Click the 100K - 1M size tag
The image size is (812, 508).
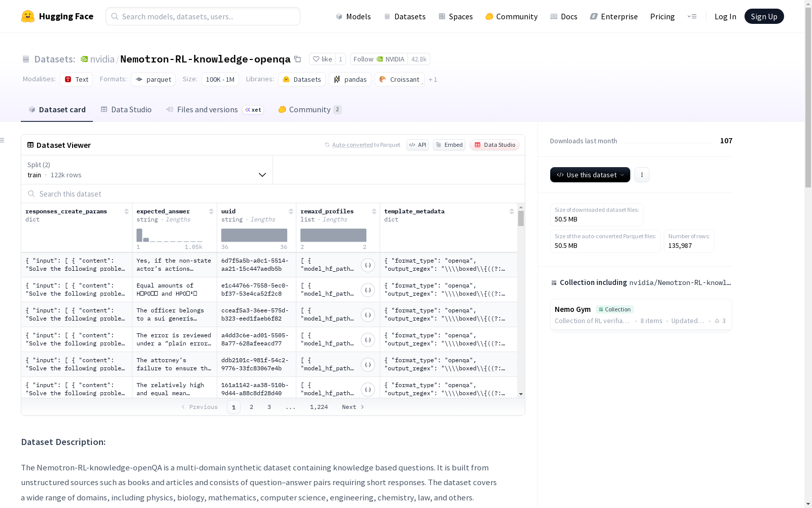(220, 79)
